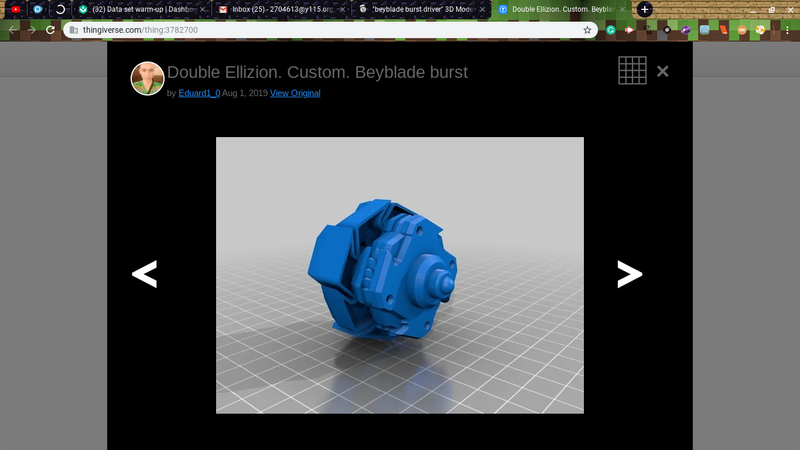Viewport: 800px width, 450px height.
Task: Open the Grammarly extension icon
Action: (611, 30)
